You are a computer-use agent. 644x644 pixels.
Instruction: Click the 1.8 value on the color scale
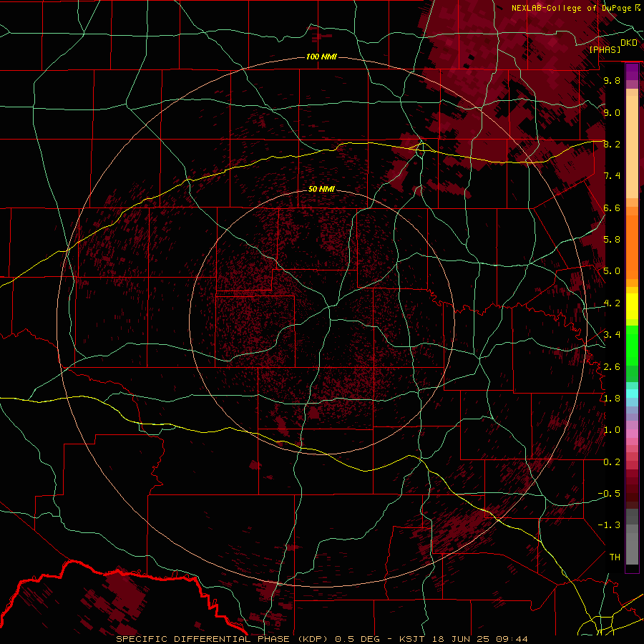(612, 399)
